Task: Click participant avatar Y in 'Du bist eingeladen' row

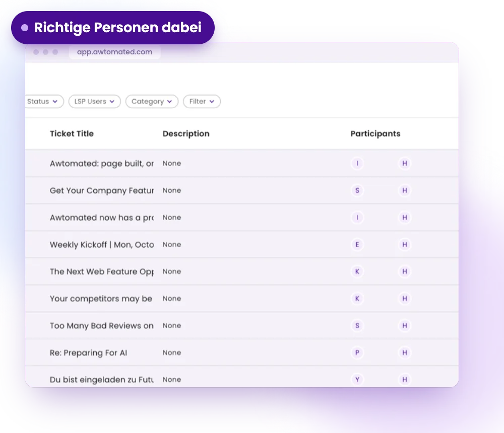Action: click(357, 380)
